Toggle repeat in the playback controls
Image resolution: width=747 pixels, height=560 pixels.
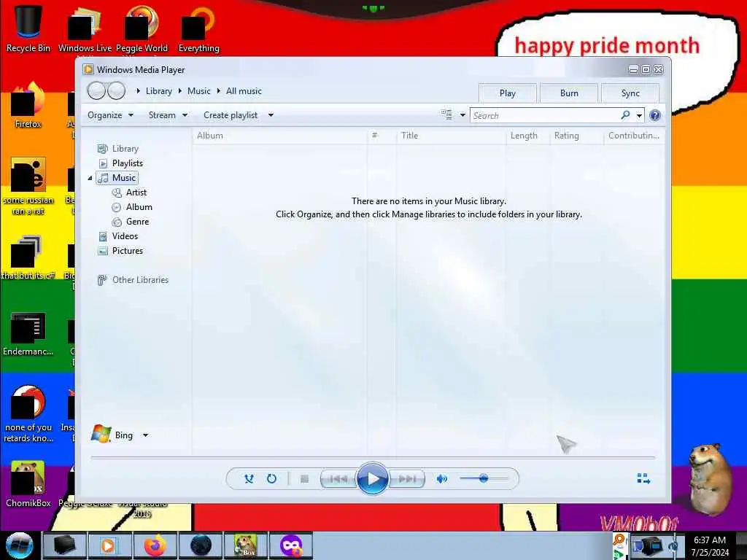271,478
